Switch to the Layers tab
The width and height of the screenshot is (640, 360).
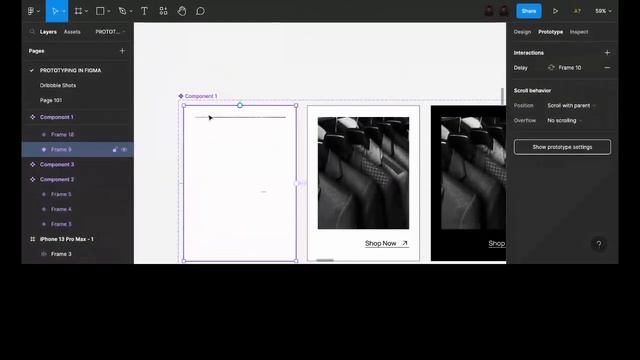tap(48, 32)
